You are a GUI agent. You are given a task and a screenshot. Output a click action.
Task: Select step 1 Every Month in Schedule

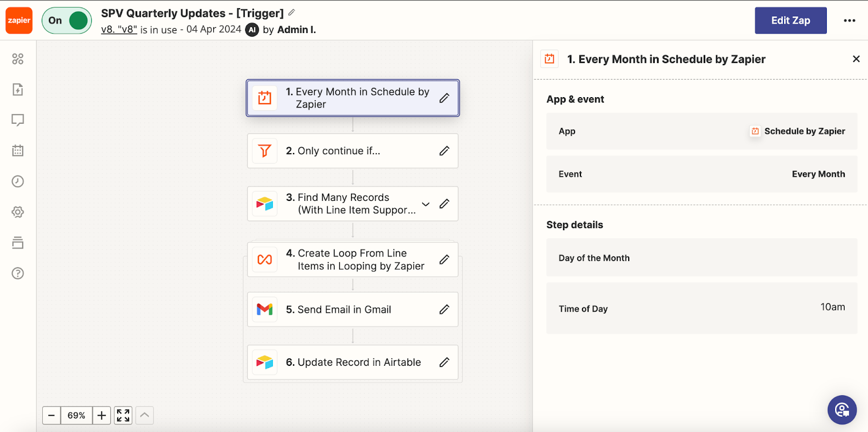(353, 98)
